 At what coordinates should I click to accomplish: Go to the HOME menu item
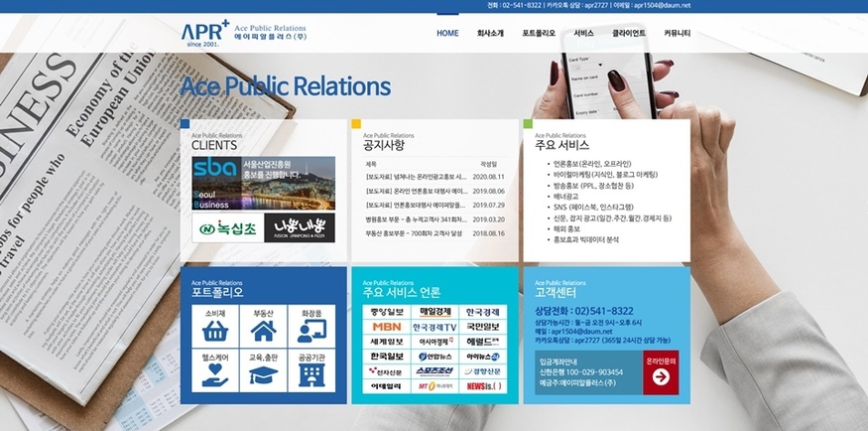tap(447, 33)
